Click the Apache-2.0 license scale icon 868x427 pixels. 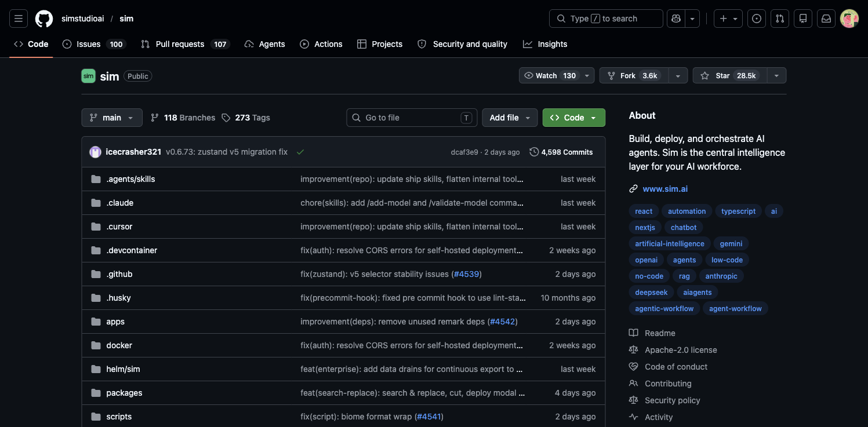633,350
